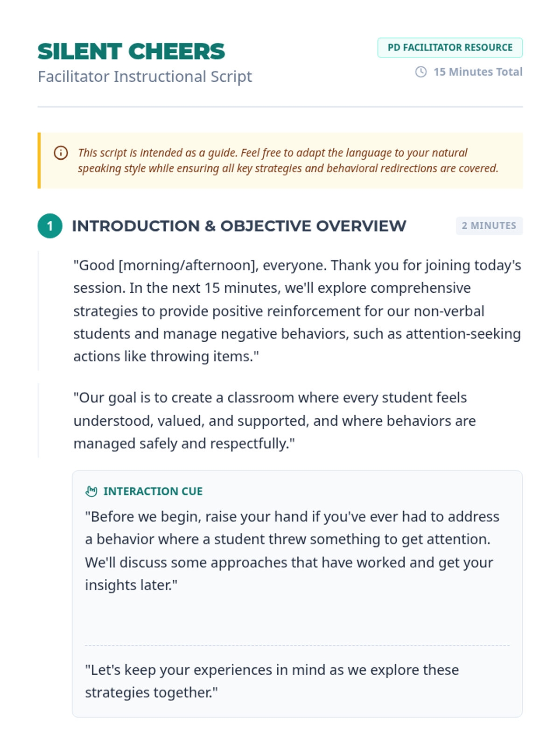Screen dimensions: 560x747
Task: Click the quote "Let's keep your experiences in mind"
Action: (x=272, y=681)
